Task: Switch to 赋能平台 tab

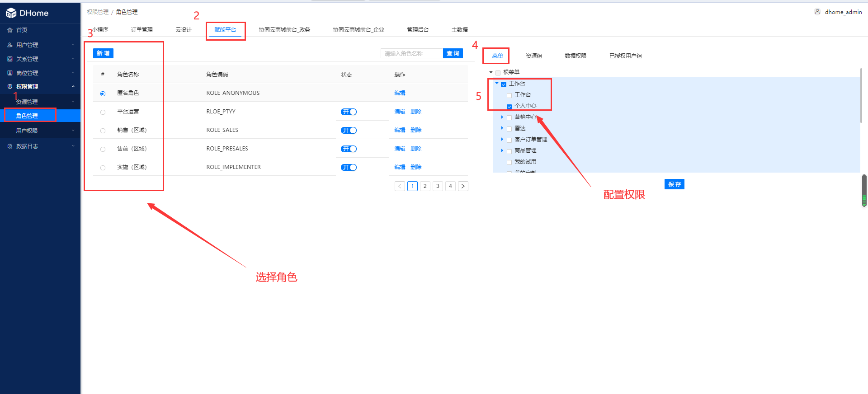Action: coord(225,30)
